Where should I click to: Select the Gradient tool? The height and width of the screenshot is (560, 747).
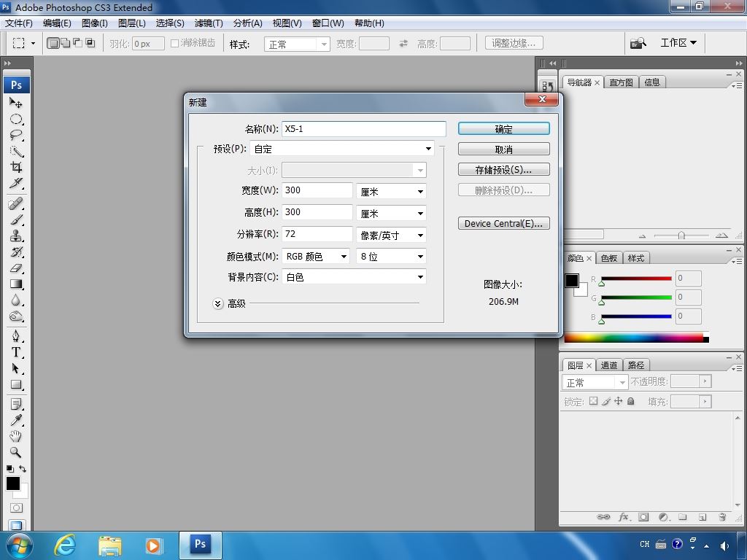click(x=16, y=284)
